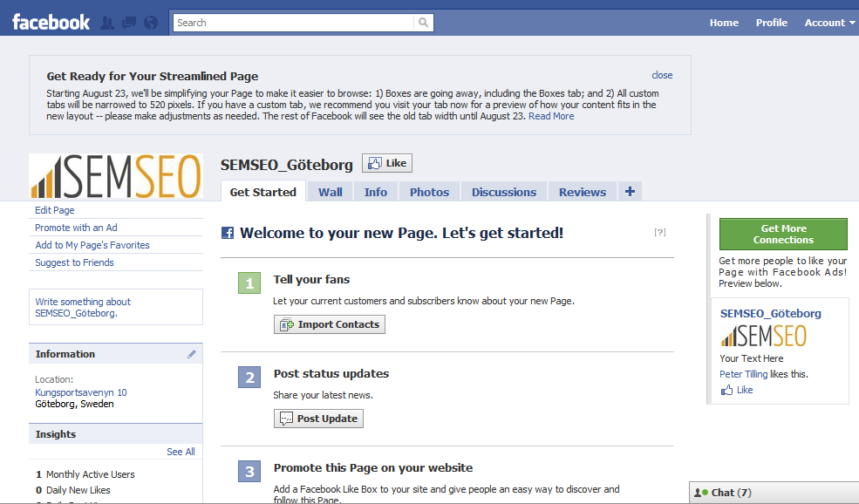
Task: Click the Get More Connections button
Action: (x=783, y=234)
